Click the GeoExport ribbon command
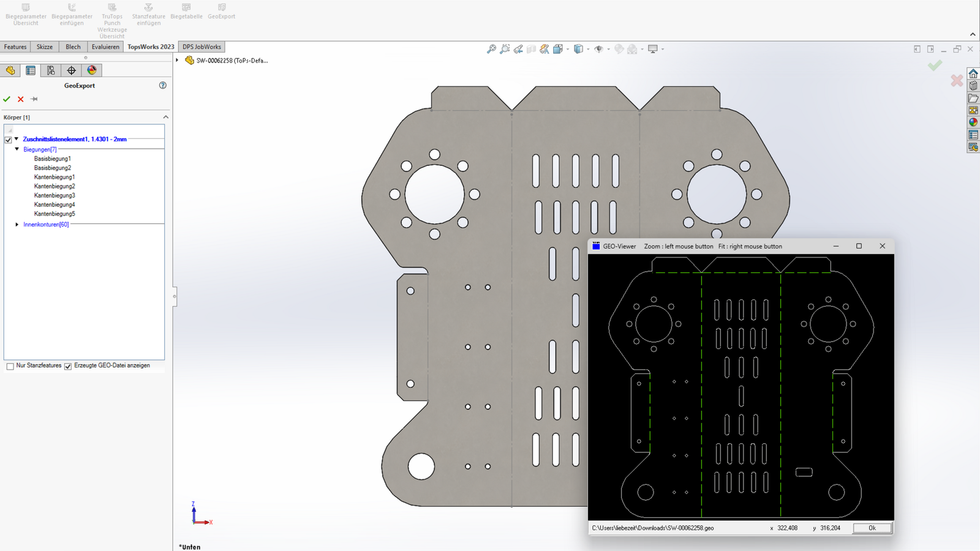Viewport: 980px width, 551px height. (x=221, y=12)
